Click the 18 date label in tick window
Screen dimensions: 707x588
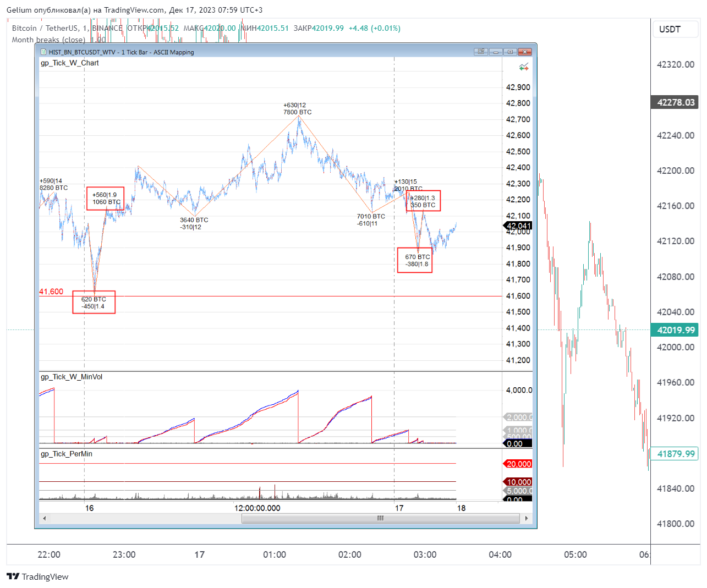(x=461, y=508)
